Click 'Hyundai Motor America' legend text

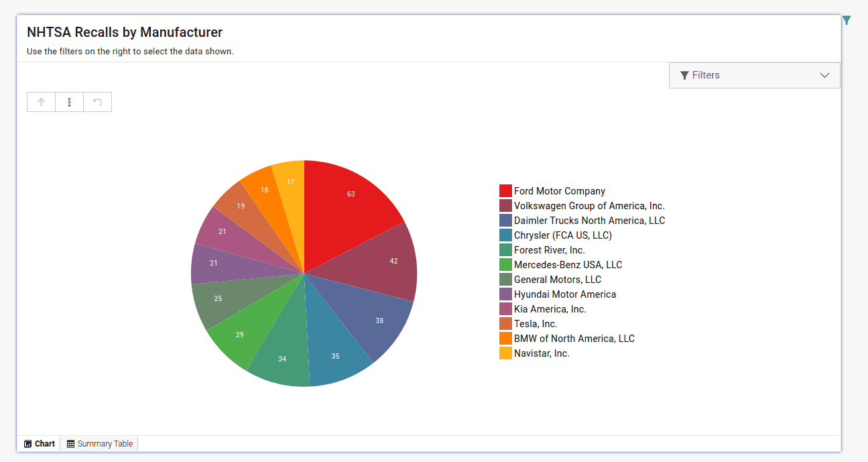[565, 294]
